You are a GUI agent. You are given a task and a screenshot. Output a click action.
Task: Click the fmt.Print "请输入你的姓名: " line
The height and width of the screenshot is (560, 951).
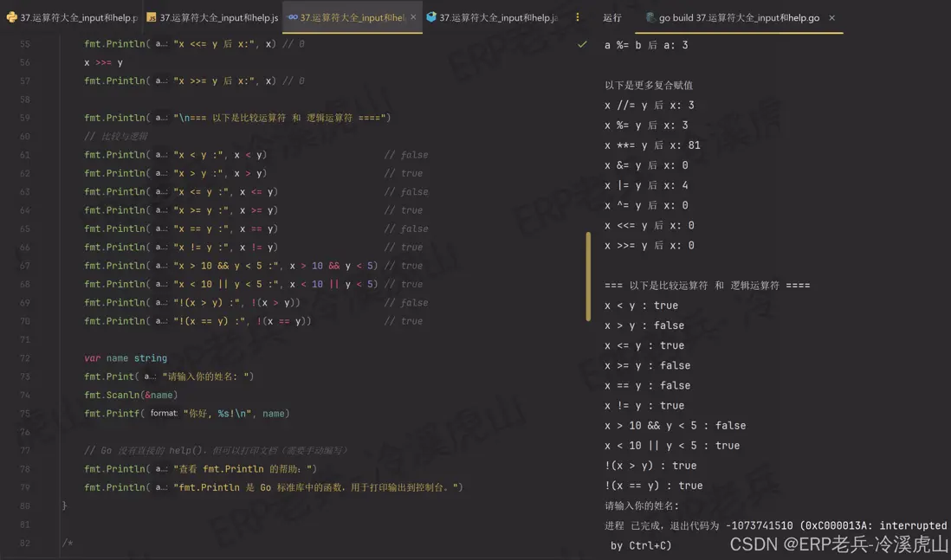point(169,377)
